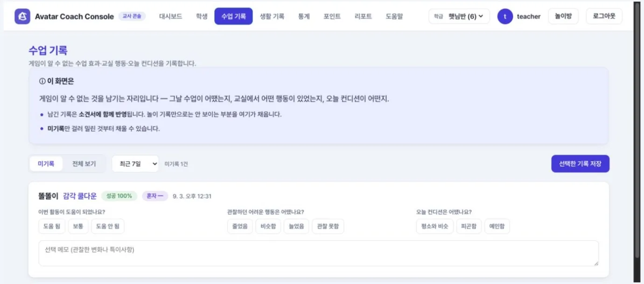
Task: Click the 혼자 badge
Action: point(155,196)
